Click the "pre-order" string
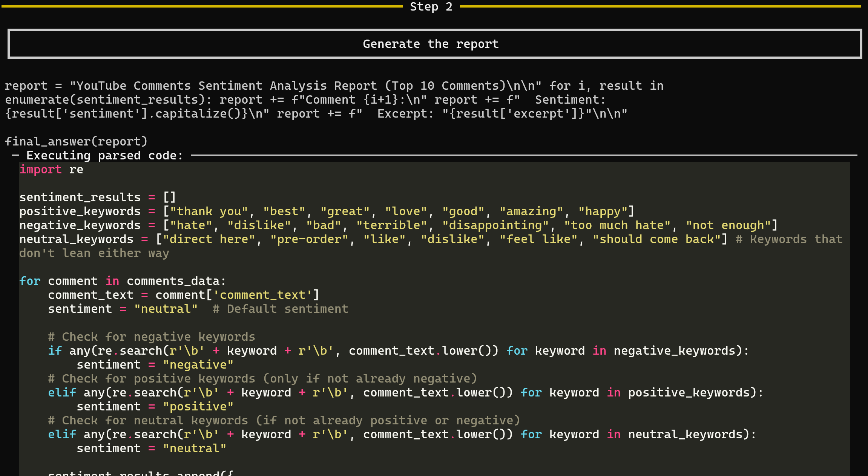The image size is (868, 476). coord(309,239)
